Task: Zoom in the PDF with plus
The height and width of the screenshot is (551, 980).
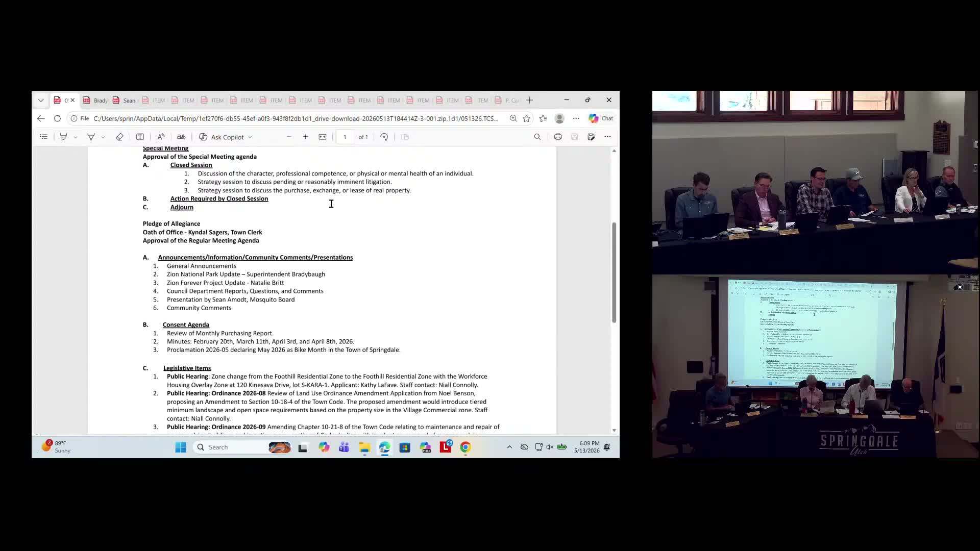Action: click(305, 137)
